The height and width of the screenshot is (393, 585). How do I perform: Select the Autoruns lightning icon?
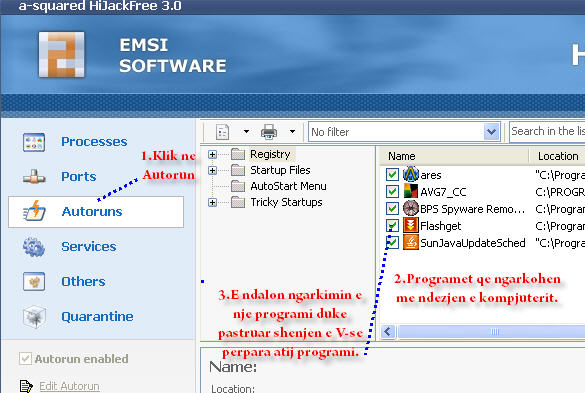[35, 211]
